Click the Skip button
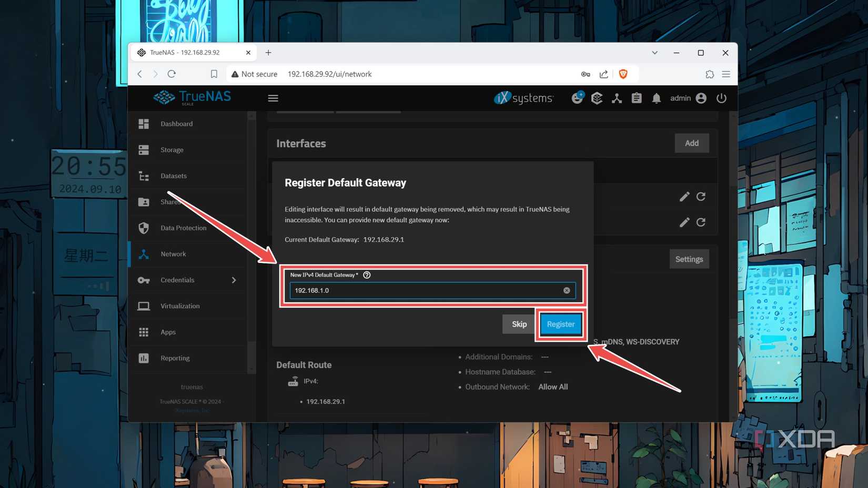 click(x=519, y=324)
